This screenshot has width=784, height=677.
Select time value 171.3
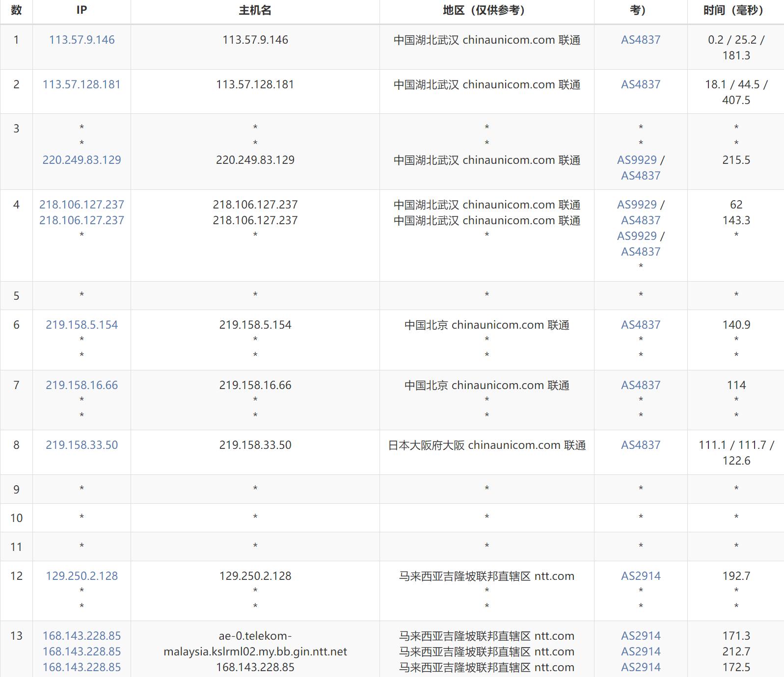[x=736, y=636]
